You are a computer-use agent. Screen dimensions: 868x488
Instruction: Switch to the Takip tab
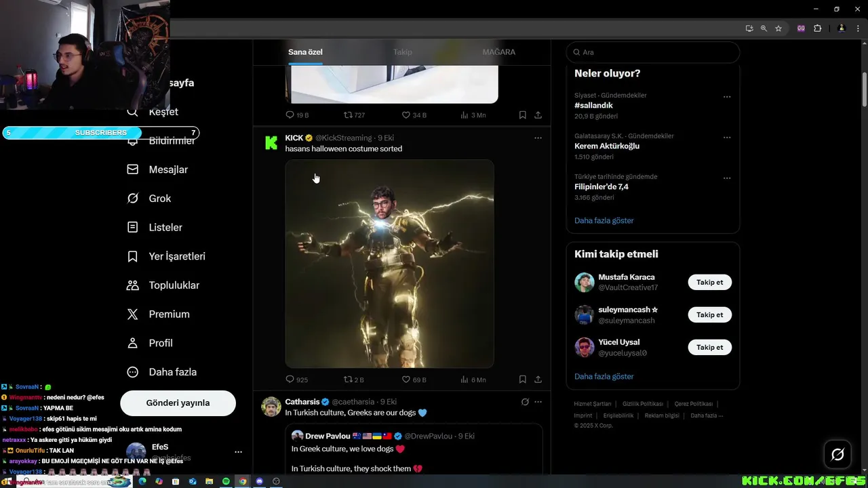(402, 52)
